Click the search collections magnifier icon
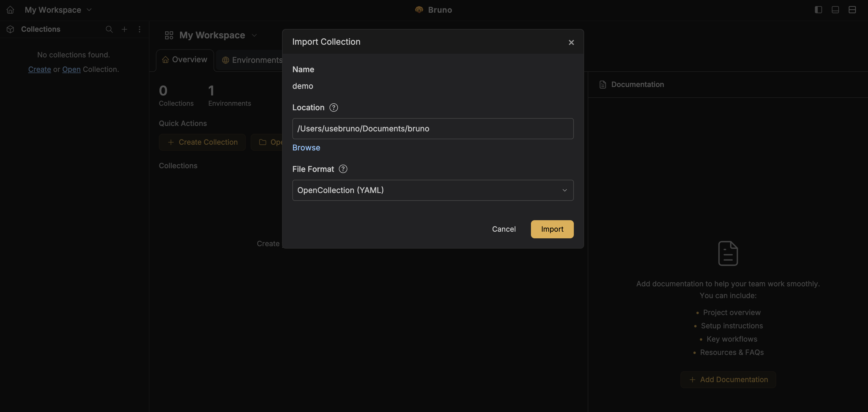 point(109,29)
